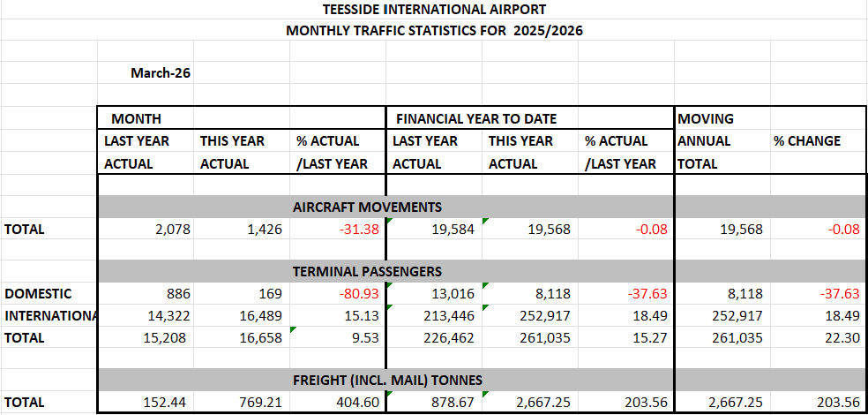The image size is (868, 415).
Task: Select 203.56 in the % CHANGE column
Action: 819,403
